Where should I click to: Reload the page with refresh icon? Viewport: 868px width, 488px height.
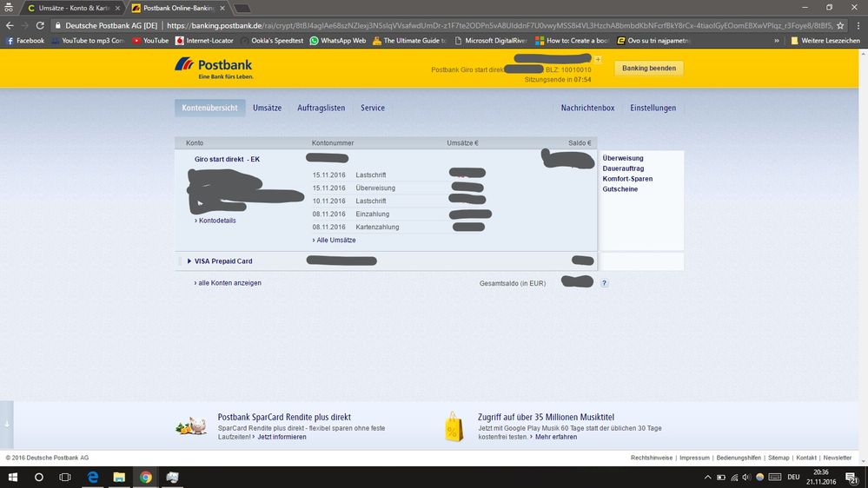click(x=40, y=25)
